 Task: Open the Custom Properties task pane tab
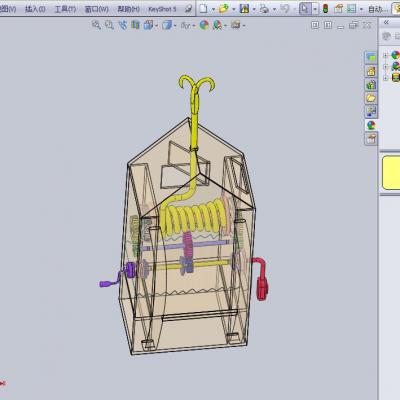(x=371, y=138)
